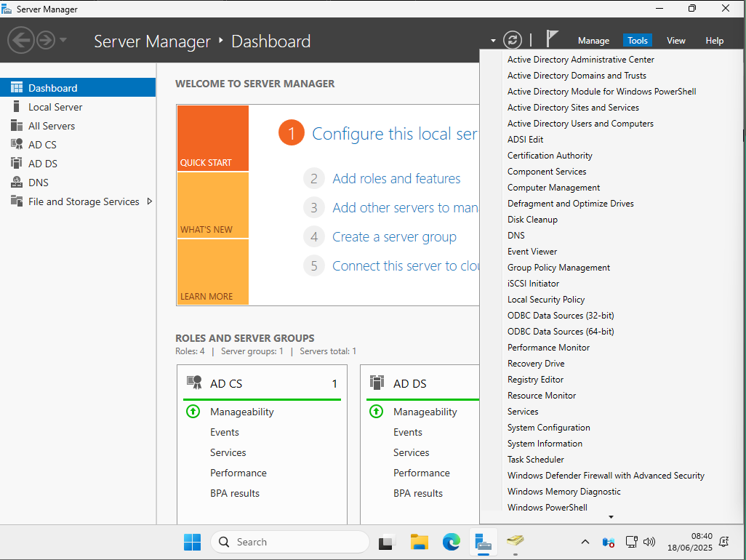Click Connect this server to cloud link
Image resolution: width=746 pixels, height=560 pixels.
[405, 265]
